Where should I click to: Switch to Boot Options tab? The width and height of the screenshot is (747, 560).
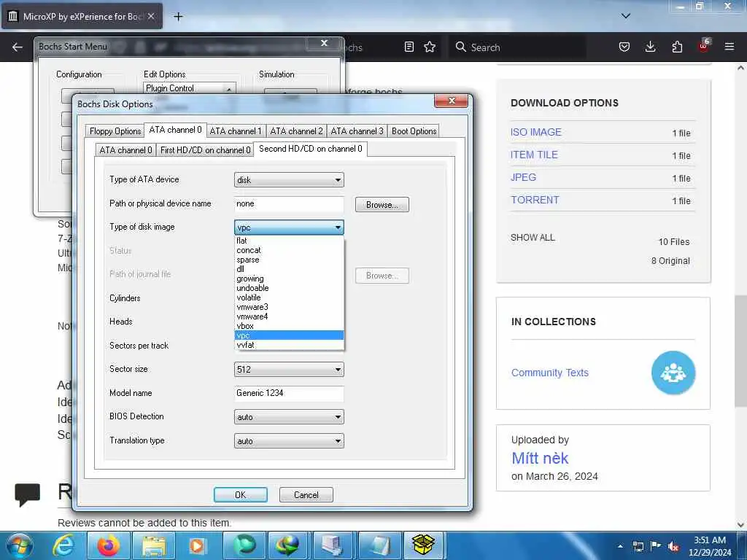click(414, 131)
